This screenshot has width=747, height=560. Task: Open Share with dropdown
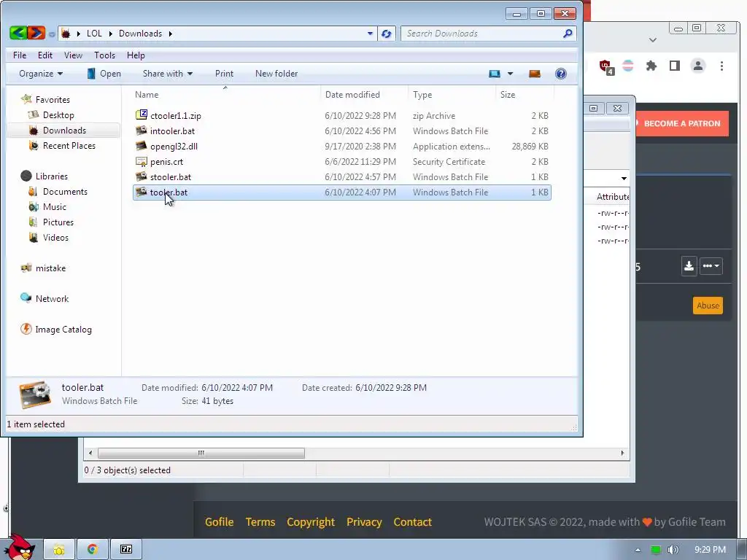[168, 74]
